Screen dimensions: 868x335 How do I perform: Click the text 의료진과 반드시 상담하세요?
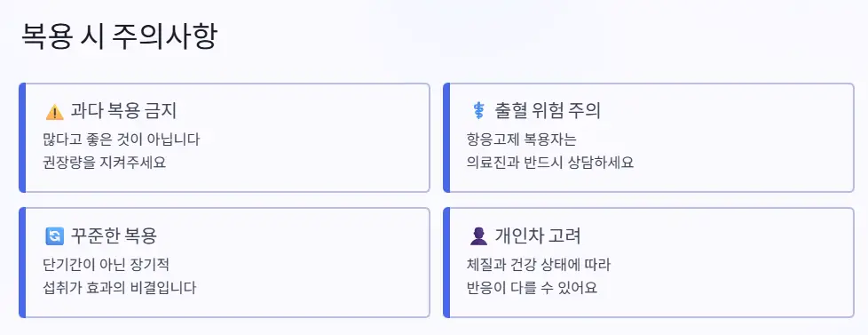pos(550,164)
